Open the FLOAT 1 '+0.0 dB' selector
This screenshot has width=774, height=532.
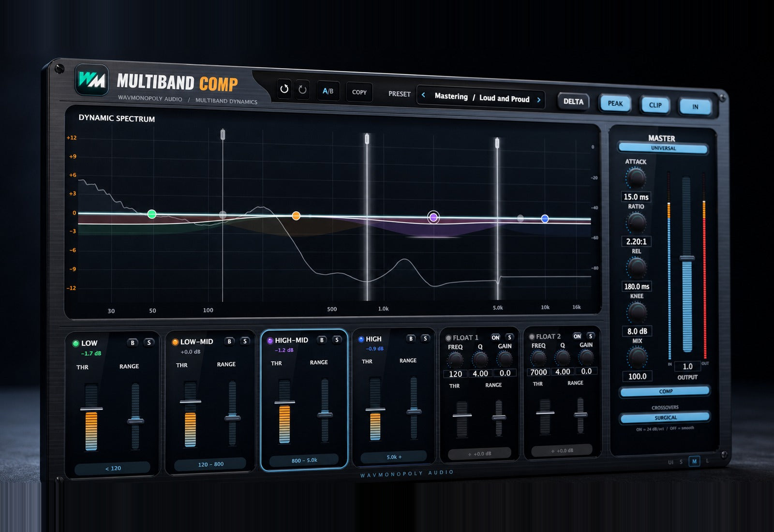(x=479, y=454)
